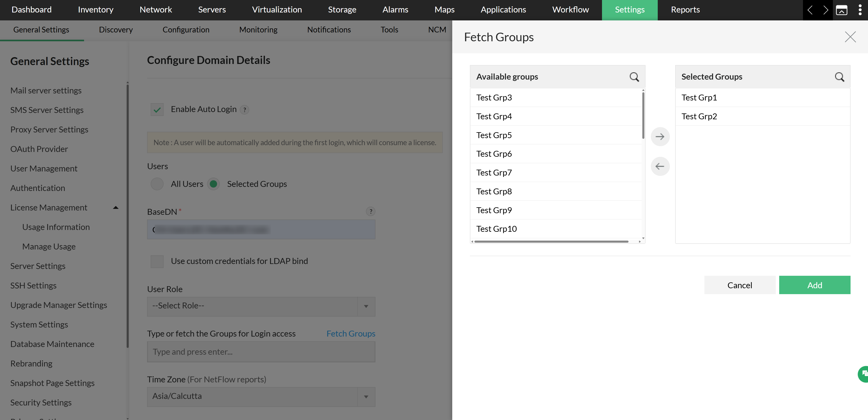Open the Workflow tab

coord(571,10)
